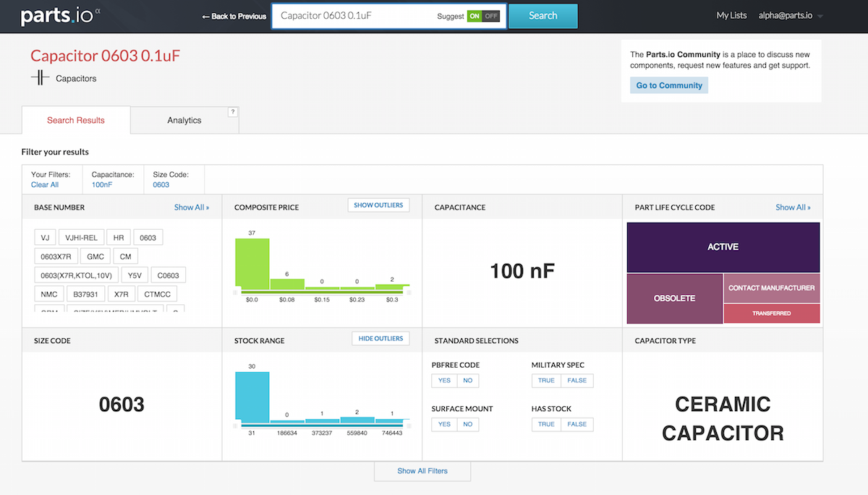Select the CTMCC base number tag
Screen dimensions: 868x495
[x=157, y=293]
